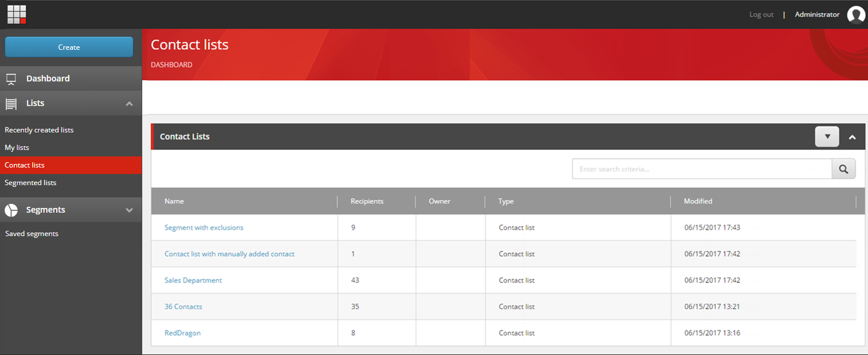
Task: Select the Dashboard monitor icon in sidebar
Action: (11, 78)
